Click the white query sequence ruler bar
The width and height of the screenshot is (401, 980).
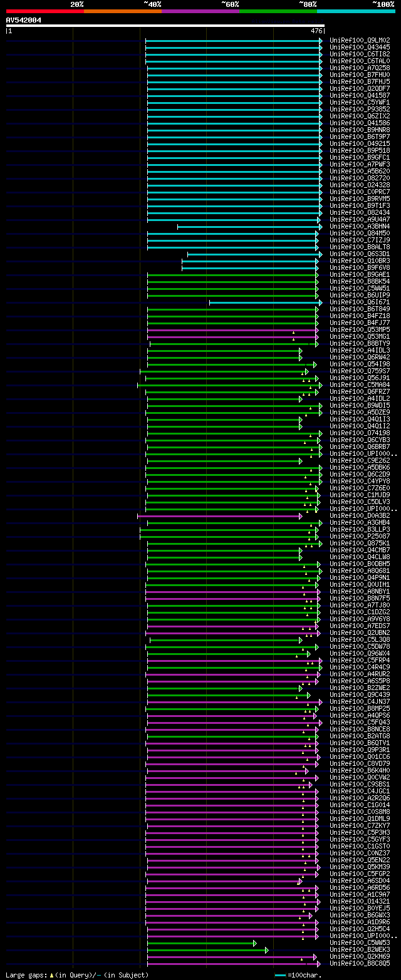pyautogui.click(x=165, y=26)
